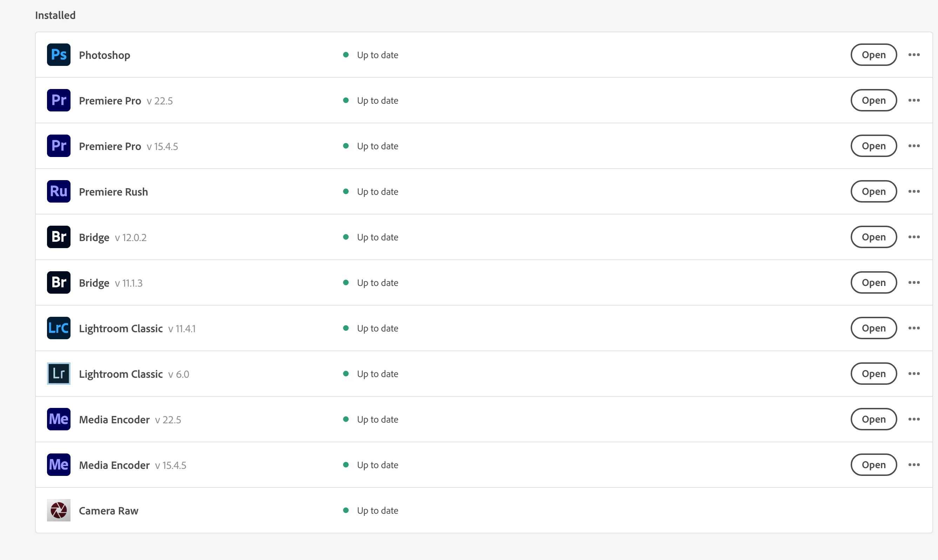Click the Premiere Rush Ru icon
938x560 pixels.
coord(59,191)
